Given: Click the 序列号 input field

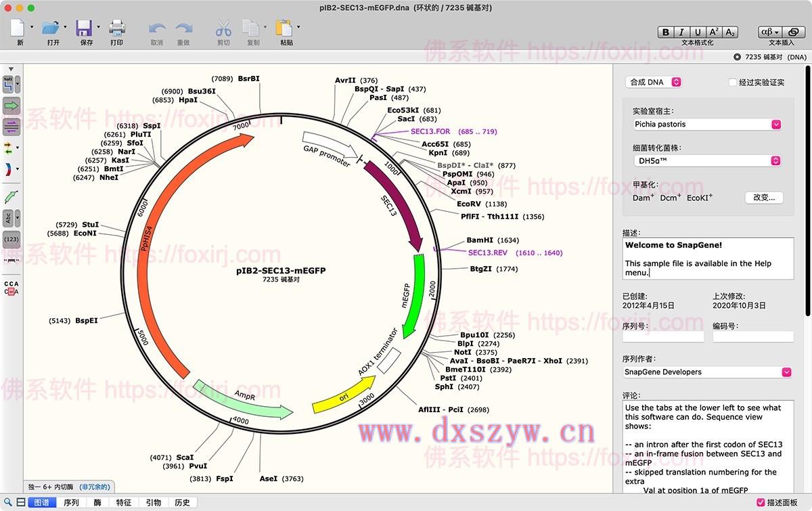Looking at the screenshot, I should 663,336.
